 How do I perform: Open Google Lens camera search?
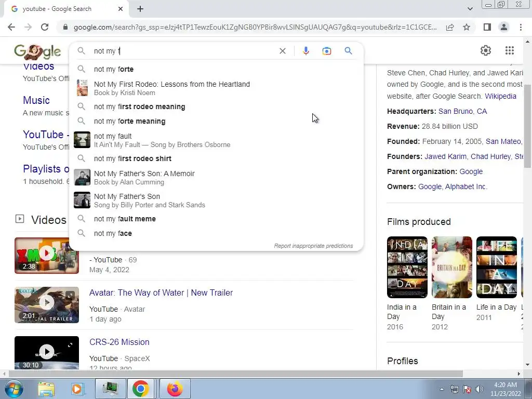tap(327, 51)
